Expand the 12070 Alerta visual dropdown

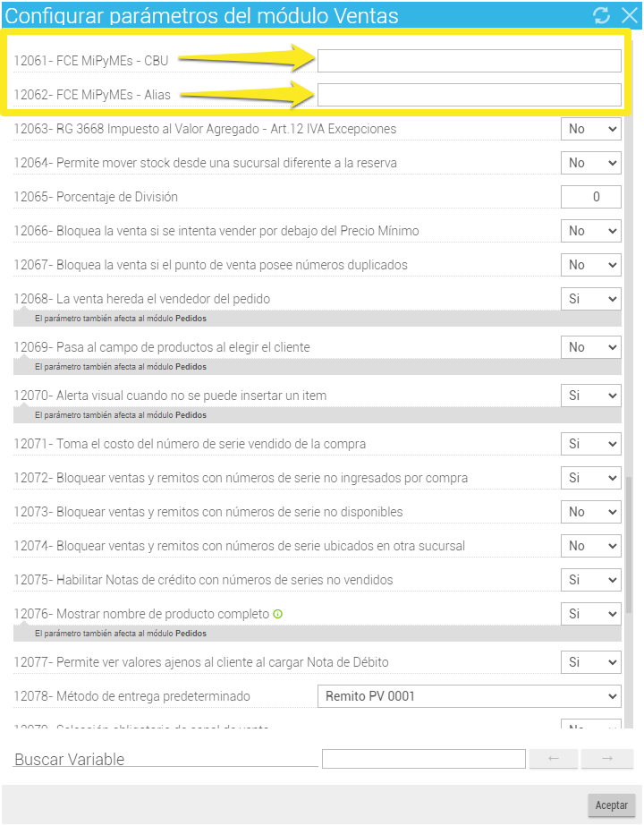pos(590,396)
